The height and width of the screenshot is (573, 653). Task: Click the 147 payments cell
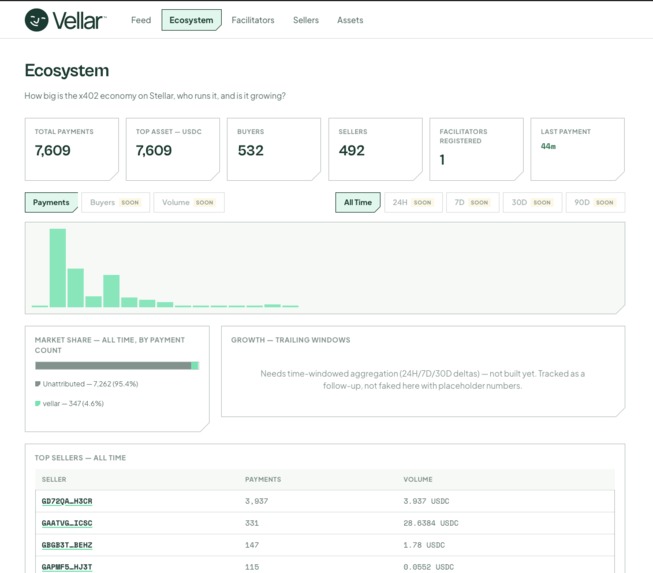click(x=252, y=545)
